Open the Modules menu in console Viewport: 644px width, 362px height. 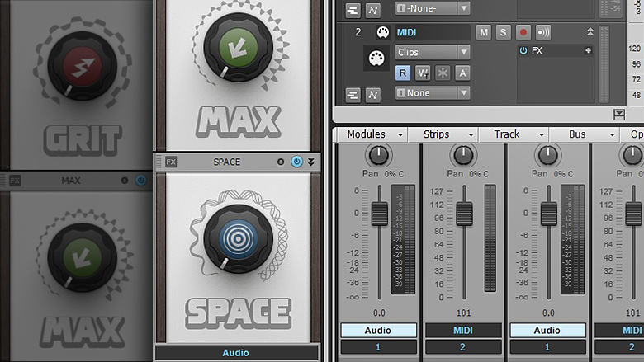[371, 134]
